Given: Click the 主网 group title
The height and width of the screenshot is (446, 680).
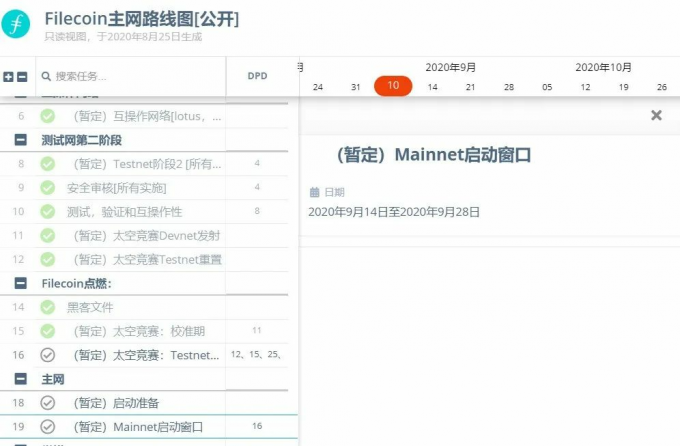Looking at the screenshot, I should tap(53, 379).
